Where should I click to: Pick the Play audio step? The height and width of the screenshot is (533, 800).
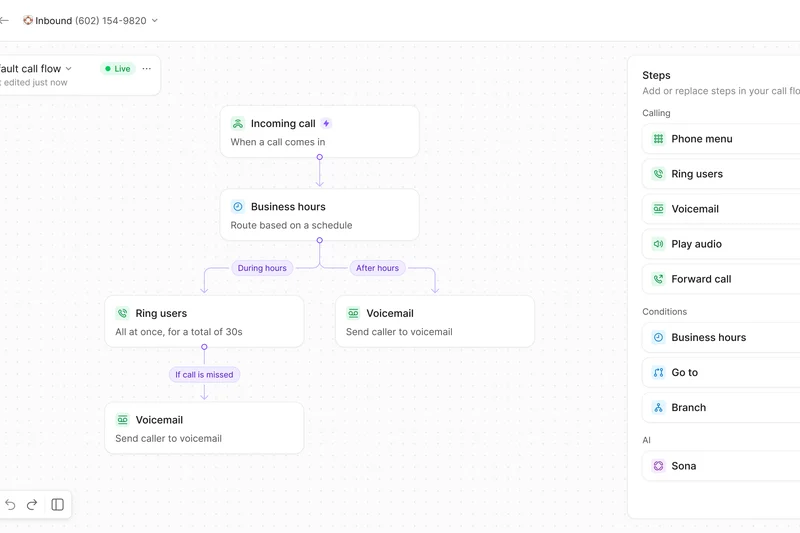click(x=720, y=244)
